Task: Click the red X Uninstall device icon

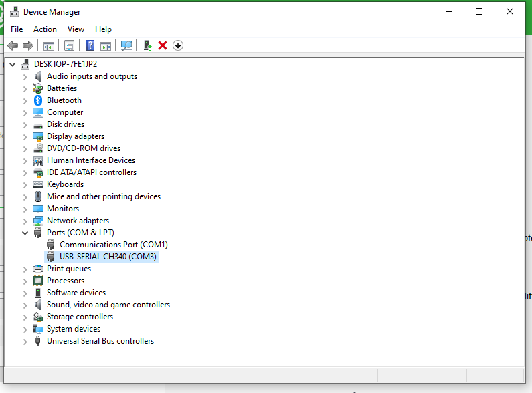Action: [x=163, y=45]
